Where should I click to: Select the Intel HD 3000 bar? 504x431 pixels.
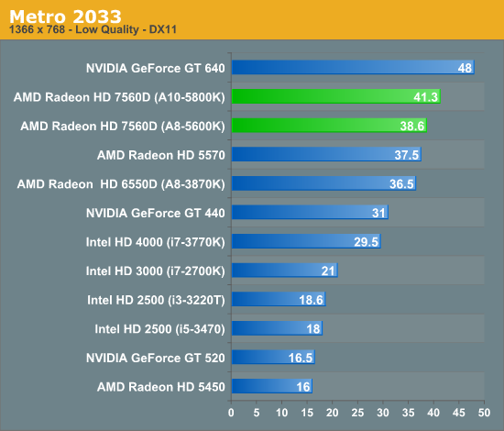click(284, 271)
